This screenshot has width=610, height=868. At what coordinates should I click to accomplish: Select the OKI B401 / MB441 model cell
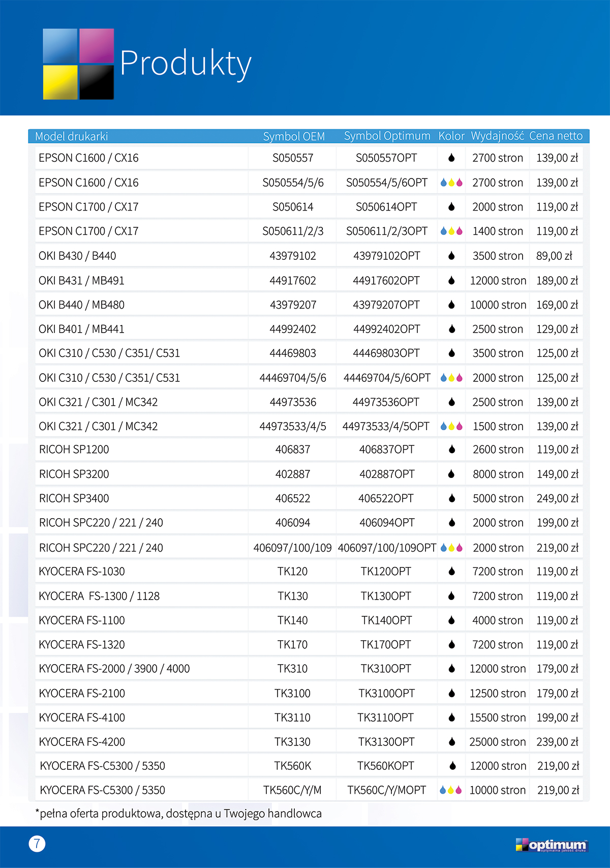(x=141, y=329)
